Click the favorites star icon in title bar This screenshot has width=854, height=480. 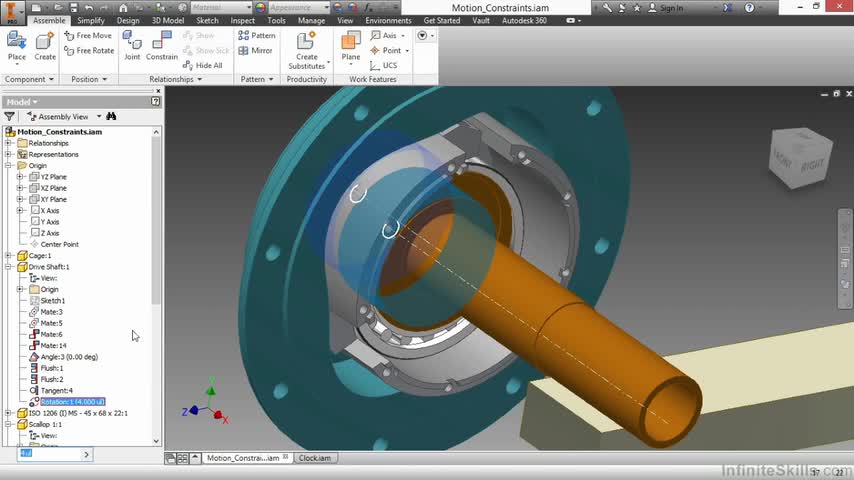[x=637, y=8]
